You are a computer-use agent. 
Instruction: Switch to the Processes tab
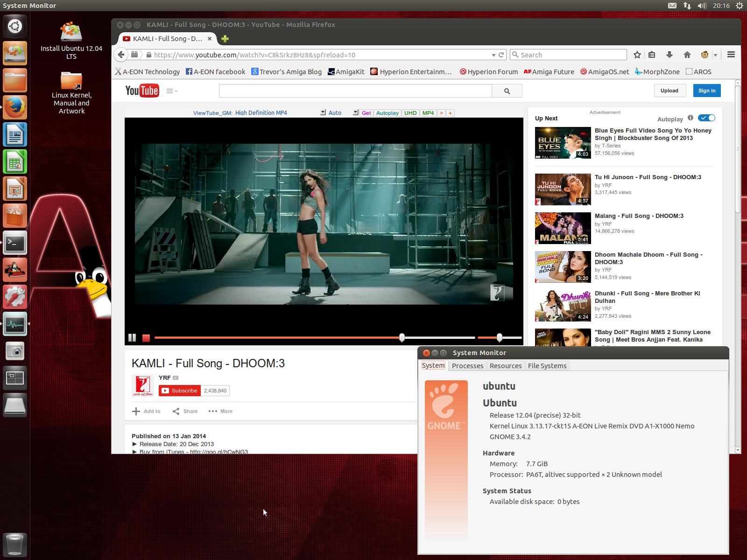(x=467, y=366)
